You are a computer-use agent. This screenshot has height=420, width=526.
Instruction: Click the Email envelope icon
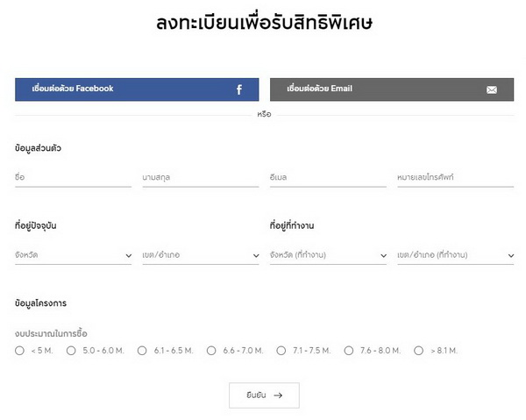point(492,89)
